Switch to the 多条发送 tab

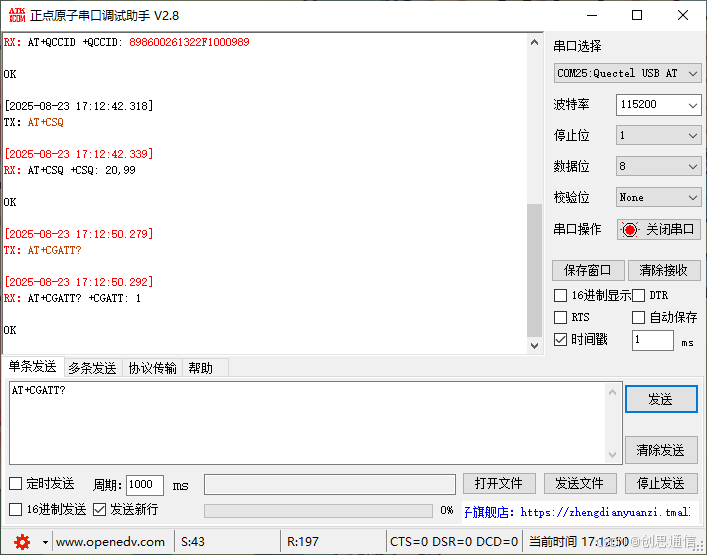click(92, 368)
